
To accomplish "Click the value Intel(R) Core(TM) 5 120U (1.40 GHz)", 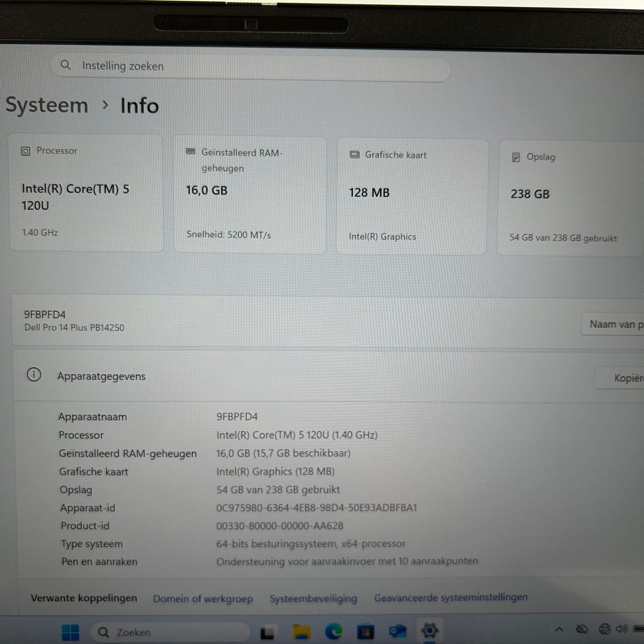I will [297, 435].
